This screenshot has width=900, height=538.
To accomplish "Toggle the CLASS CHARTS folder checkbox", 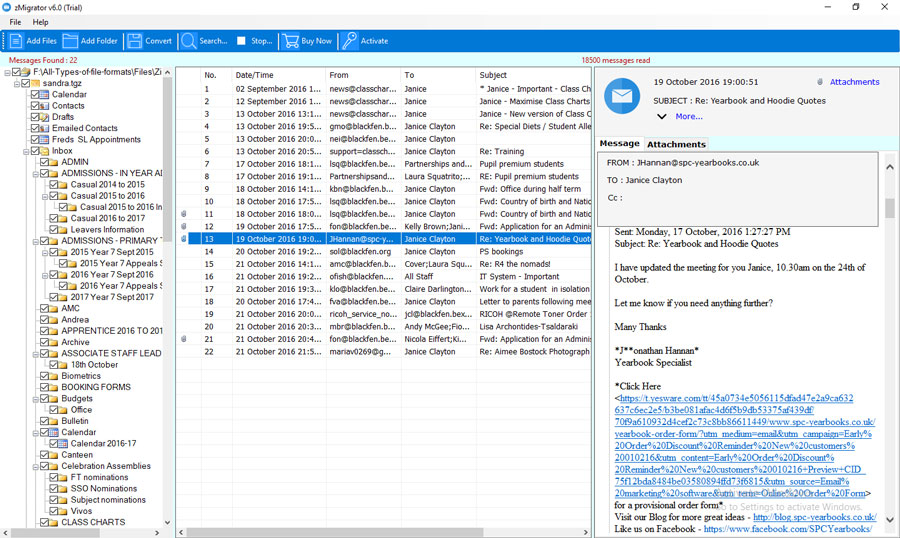I will pos(45,522).
